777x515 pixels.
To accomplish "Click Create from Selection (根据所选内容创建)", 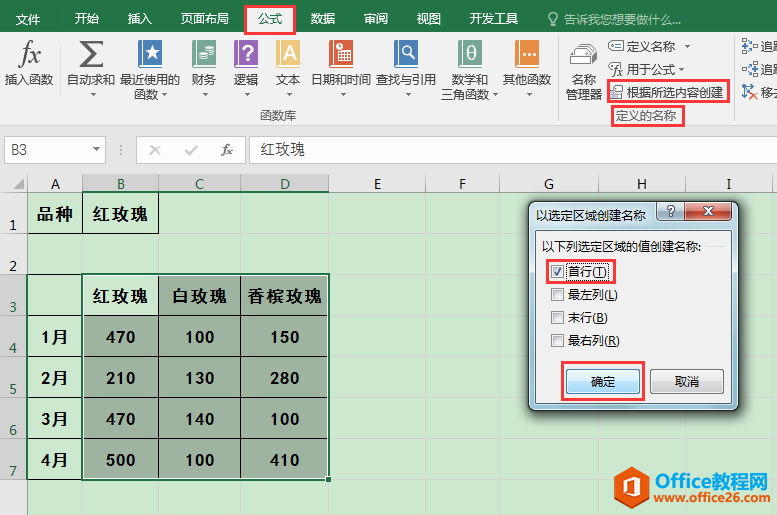I will pyautogui.click(x=667, y=92).
